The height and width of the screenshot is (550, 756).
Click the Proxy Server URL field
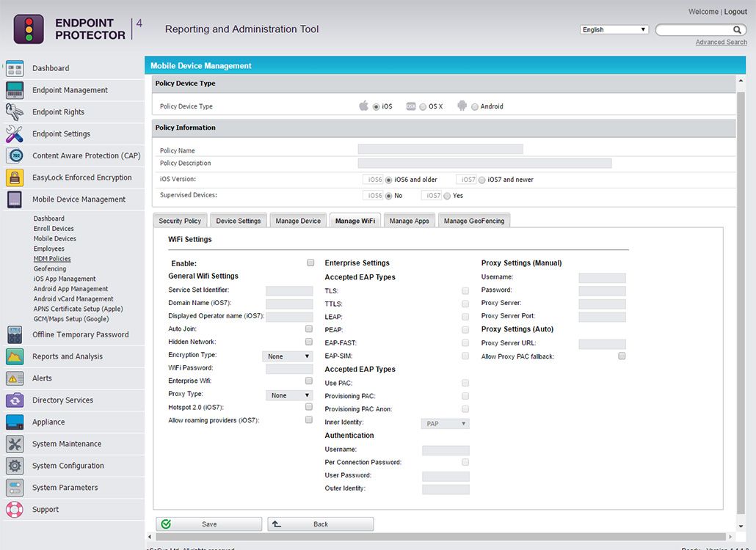602,344
